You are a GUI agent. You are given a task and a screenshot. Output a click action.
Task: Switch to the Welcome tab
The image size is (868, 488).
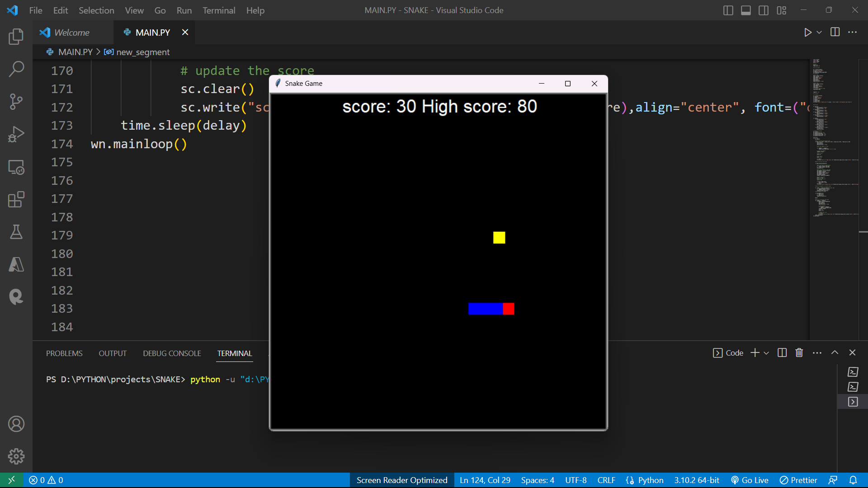coord(72,33)
